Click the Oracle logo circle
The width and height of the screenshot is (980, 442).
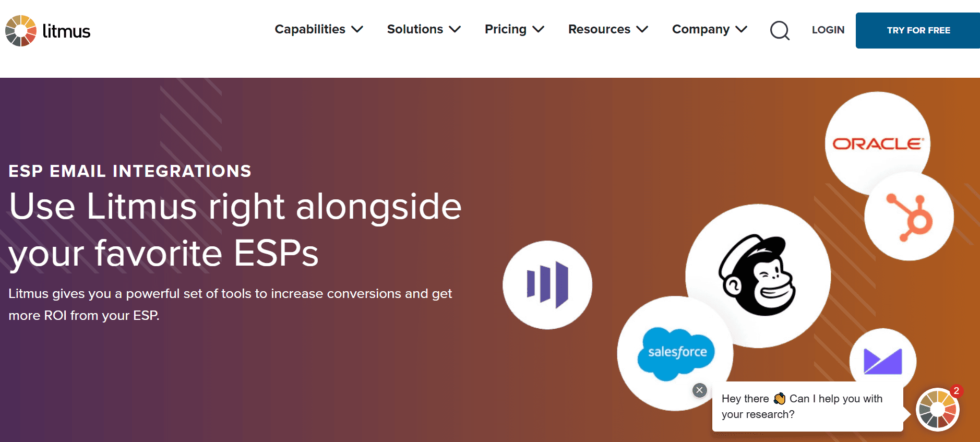click(877, 144)
